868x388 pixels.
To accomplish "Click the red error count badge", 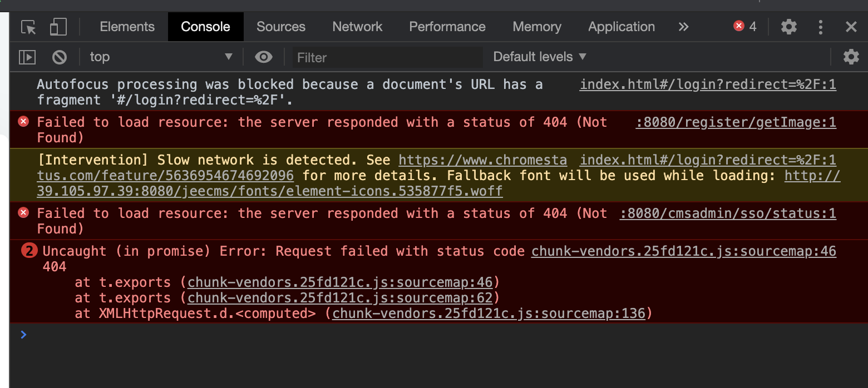I will [745, 26].
